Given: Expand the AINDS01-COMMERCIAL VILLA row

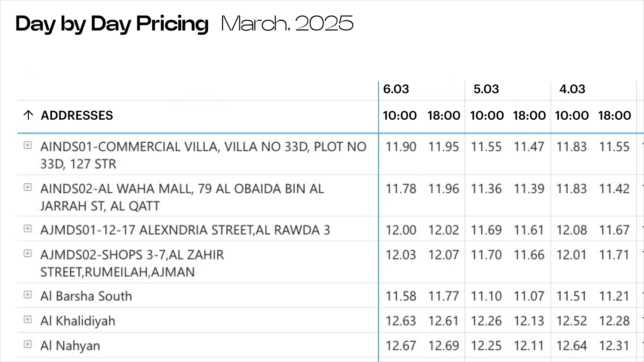Looking at the screenshot, I should pyautogui.click(x=28, y=145).
